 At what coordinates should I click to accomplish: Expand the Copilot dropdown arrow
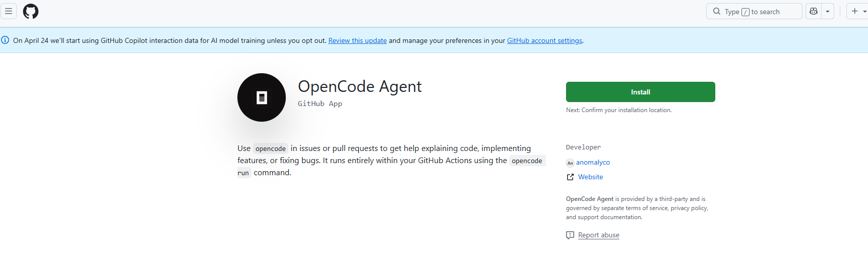click(828, 11)
